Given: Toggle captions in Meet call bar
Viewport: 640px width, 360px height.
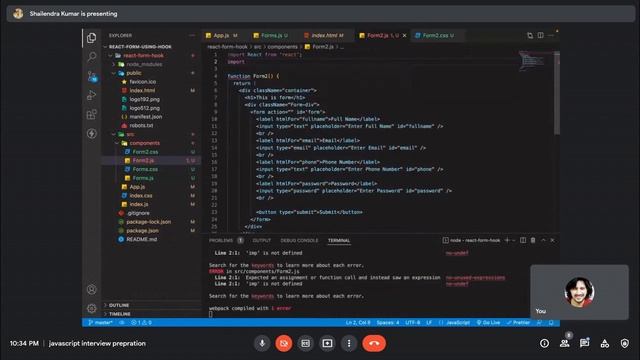Looking at the screenshot, I should [305, 343].
